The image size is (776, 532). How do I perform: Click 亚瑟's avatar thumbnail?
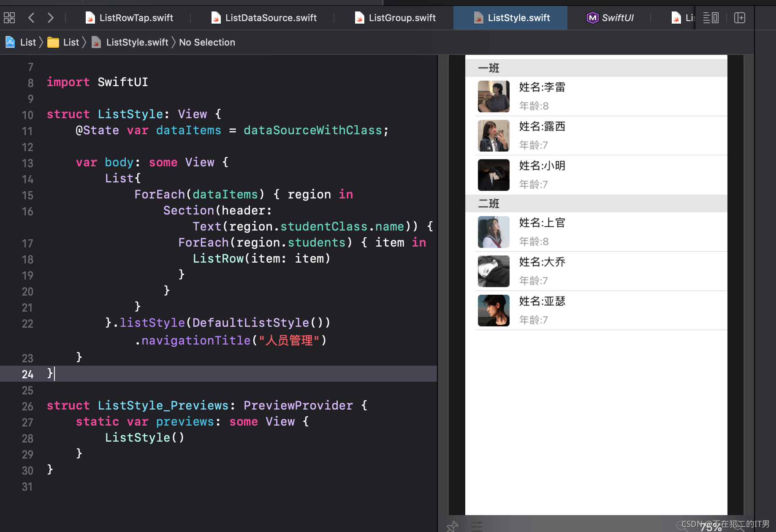click(x=494, y=310)
